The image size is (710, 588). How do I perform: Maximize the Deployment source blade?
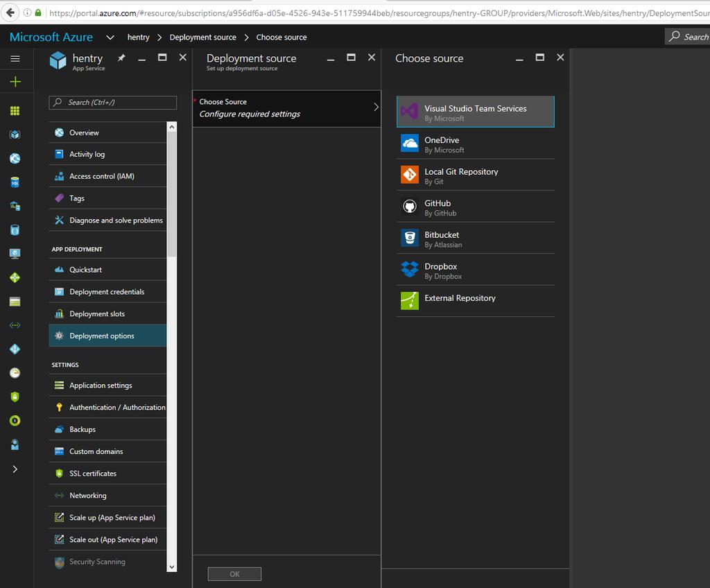pos(351,57)
